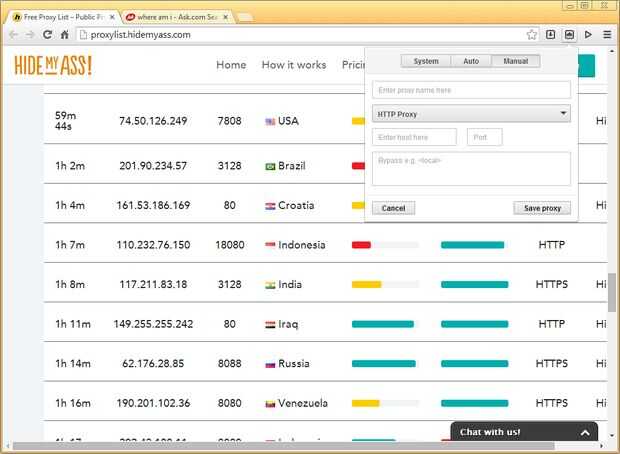This screenshot has height=454, width=620.
Task: Click the India row yellow speed bar
Action: (367, 285)
